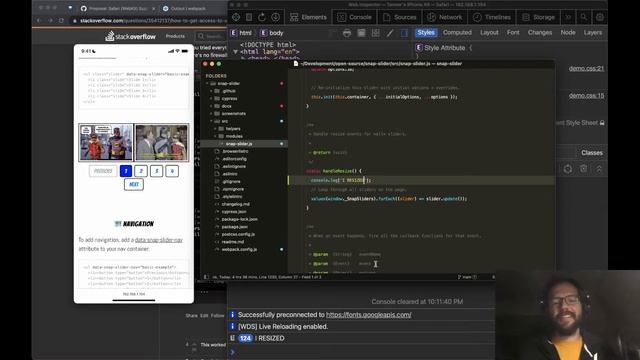Open the Elements tab in Web Inspector
This screenshot has height=360, width=640.
click(x=308, y=17)
